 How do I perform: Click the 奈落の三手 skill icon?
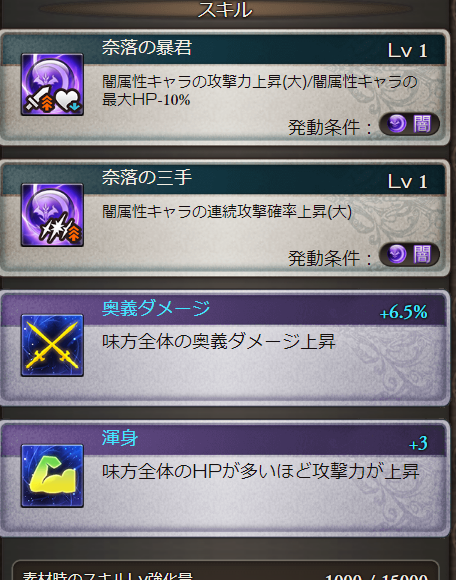click(x=52, y=215)
